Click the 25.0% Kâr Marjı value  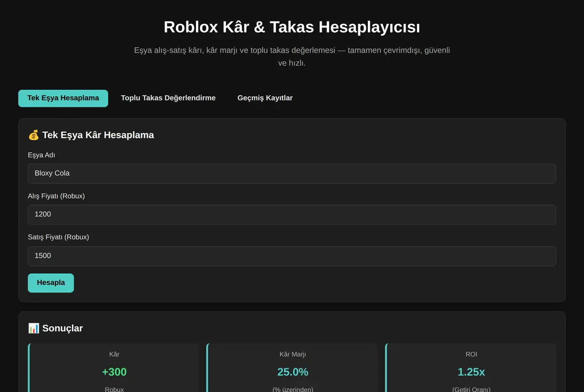(x=293, y=372)
